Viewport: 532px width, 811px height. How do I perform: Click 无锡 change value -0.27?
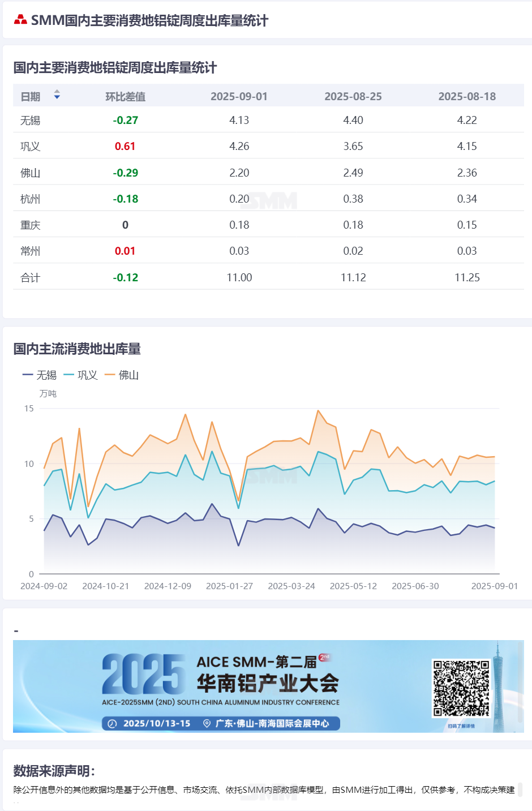pos(125,120)
